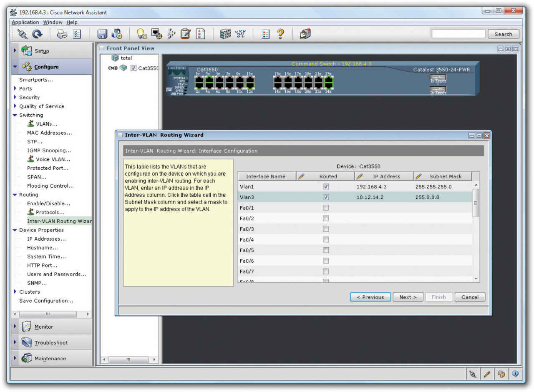
Task: Click the Next button in wizard
Action: coord(408,297)
